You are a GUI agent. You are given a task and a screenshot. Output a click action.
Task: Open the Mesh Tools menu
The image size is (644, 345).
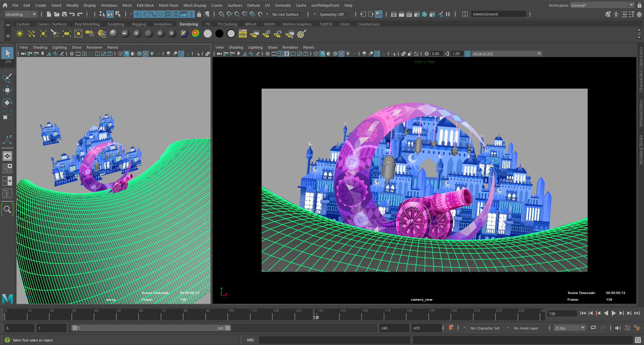click(x=168, y=5)
